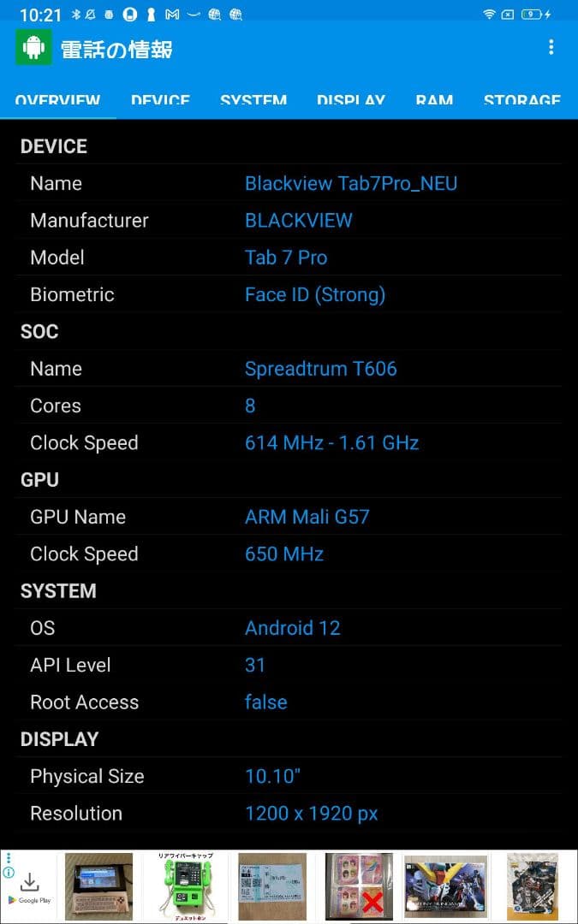Switch to the DEVICE tab
This screenshot has height=924, width=578.
(160, 100)
